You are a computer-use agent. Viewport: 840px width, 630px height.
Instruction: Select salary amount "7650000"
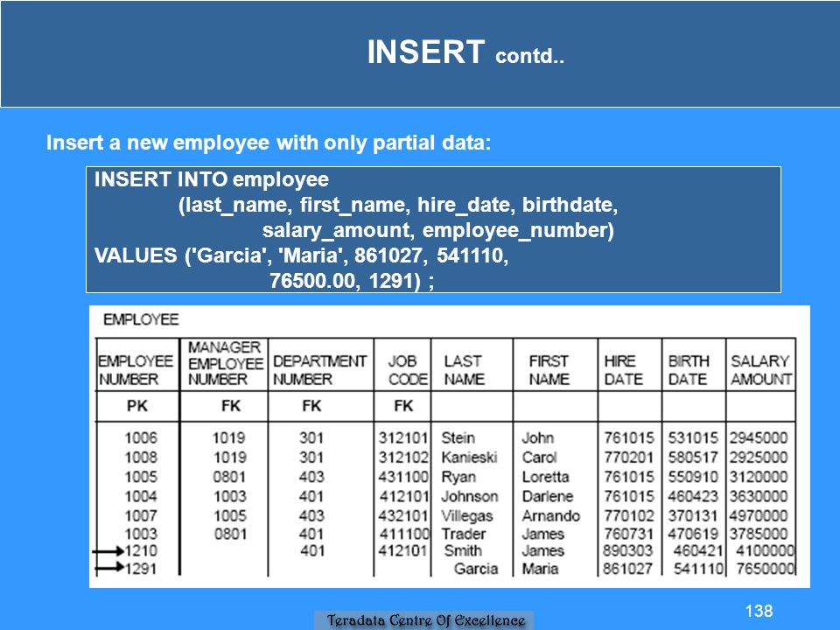765,569
